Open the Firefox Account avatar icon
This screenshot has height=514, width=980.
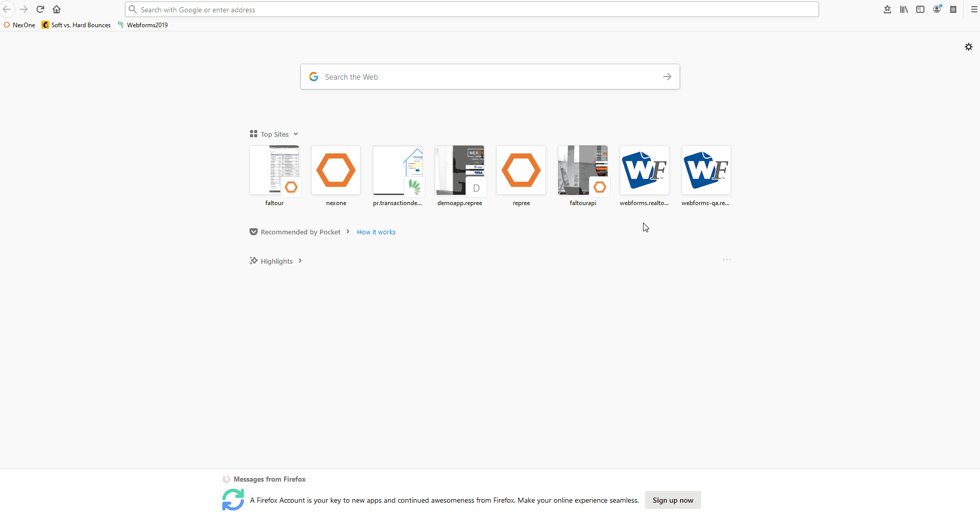937,9
